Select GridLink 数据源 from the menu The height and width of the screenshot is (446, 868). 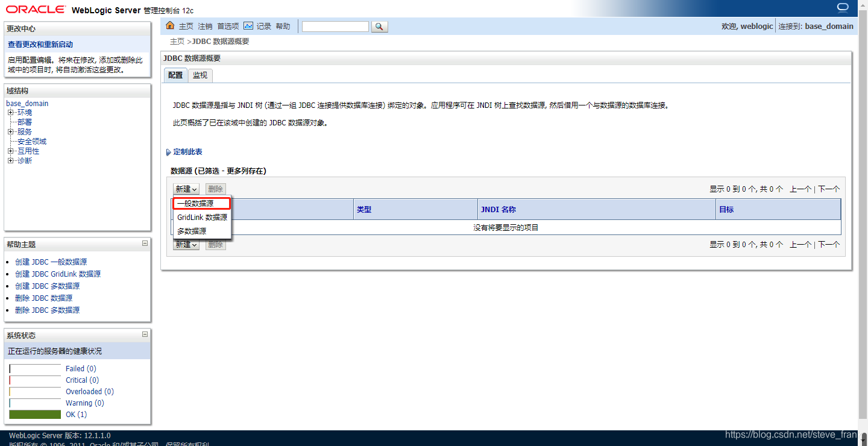[202, 218]
